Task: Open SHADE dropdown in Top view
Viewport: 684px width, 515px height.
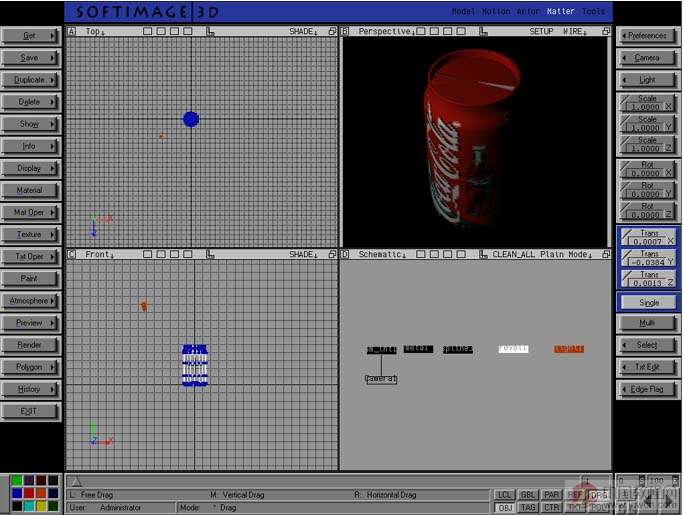Action: click(x=303, y=31)
